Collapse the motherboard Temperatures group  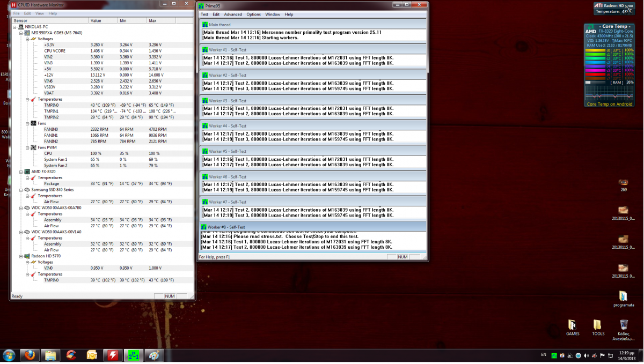coord(27,99)
